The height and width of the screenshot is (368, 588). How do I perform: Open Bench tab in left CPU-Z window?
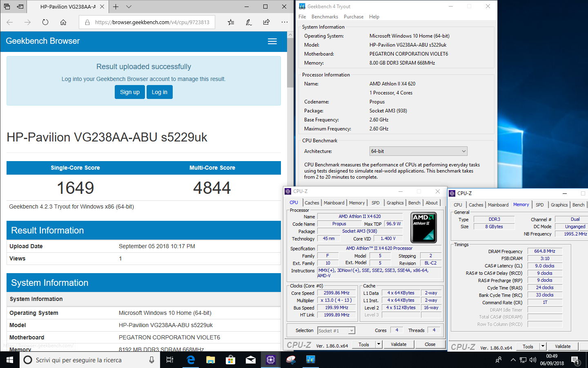[x=414, y=203]
